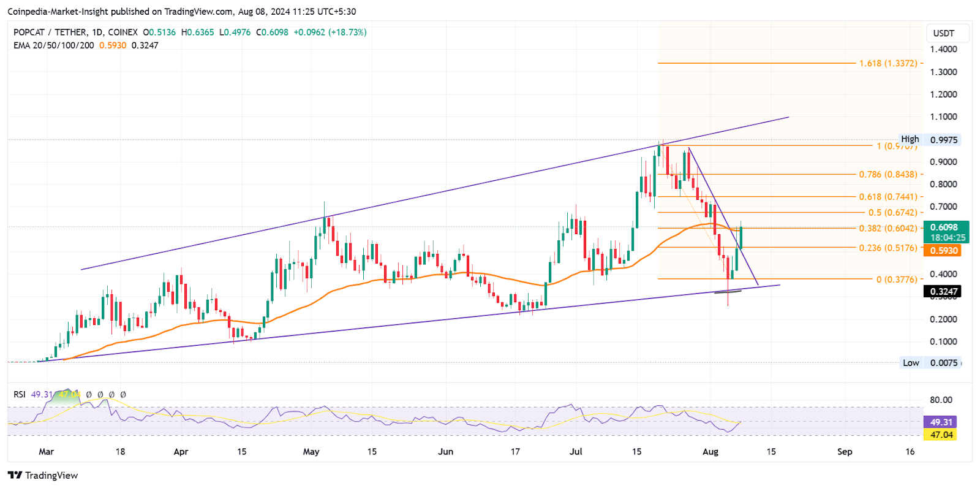Click the High 0.9975 price label
The height and width of the screenshot is (488, 980).
pyautogui.click(x=929, y=140)
